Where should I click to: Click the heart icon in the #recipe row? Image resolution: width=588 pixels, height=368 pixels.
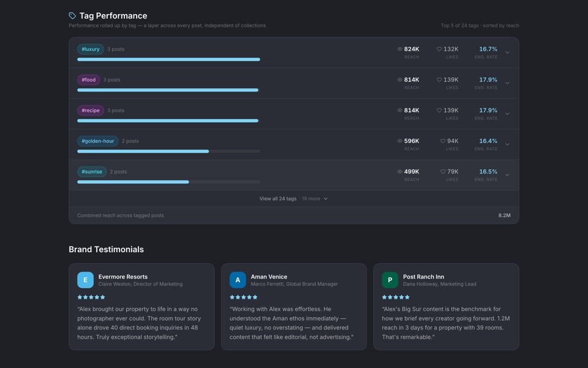439,110
